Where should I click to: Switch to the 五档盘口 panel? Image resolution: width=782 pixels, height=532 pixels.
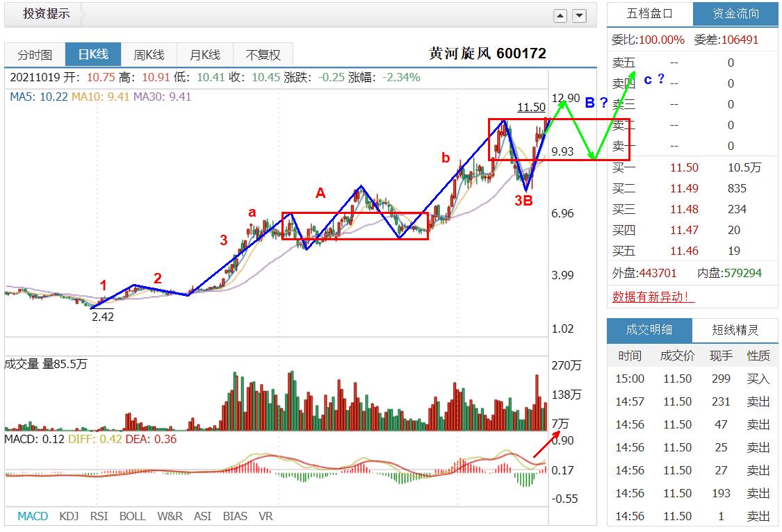pos(648,13)
